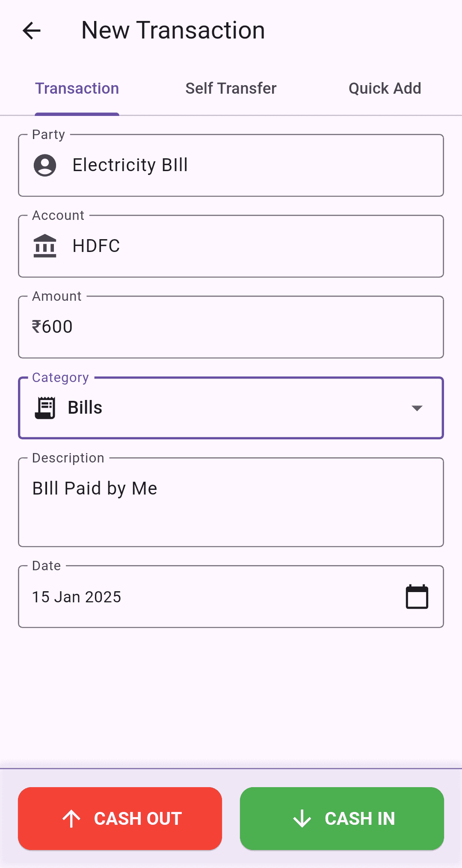This screenshot has width=462, height=868.
Task: Click the back arrow to exit New Transaction
Action: pos(31,30)
